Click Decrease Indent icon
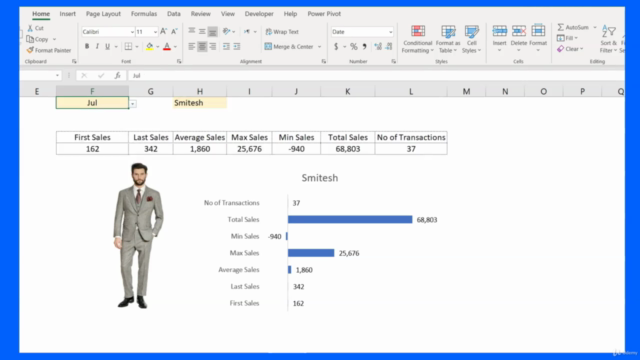Screen dimensions: 640x360 pos(226,47)
